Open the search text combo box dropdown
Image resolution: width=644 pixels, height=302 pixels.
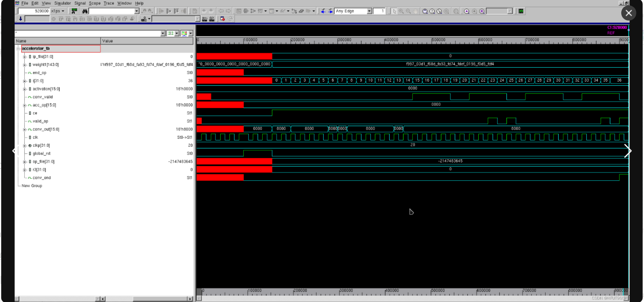(137, 11)
